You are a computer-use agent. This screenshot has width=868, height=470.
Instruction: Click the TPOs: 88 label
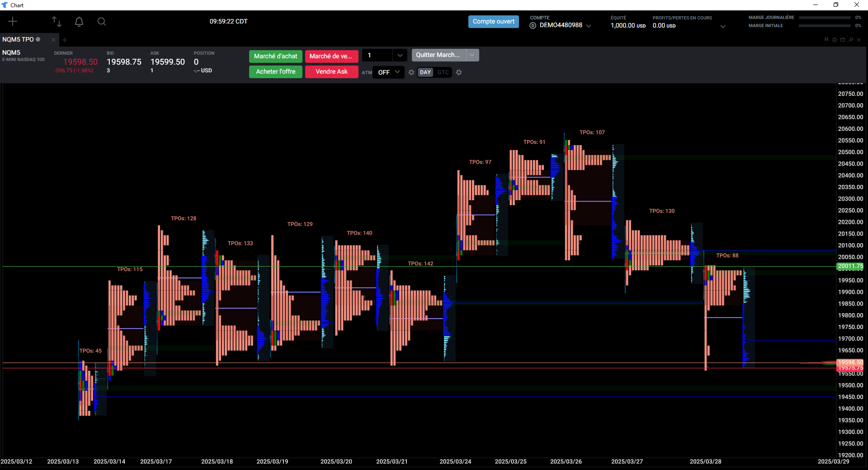tap(727, 256)
